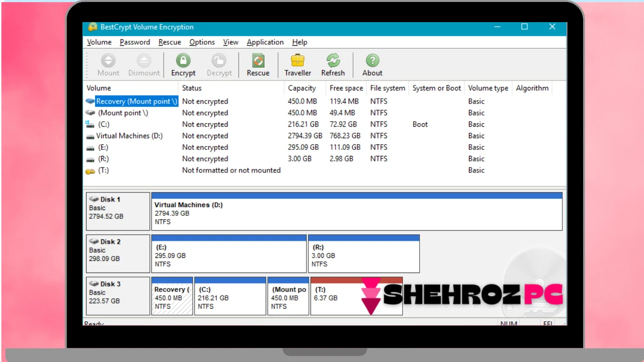Maximize the BestCrypt window

[524, 27]
